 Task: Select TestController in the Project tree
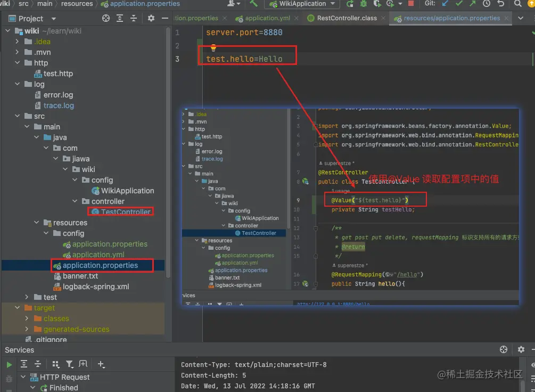click(121, 211)
